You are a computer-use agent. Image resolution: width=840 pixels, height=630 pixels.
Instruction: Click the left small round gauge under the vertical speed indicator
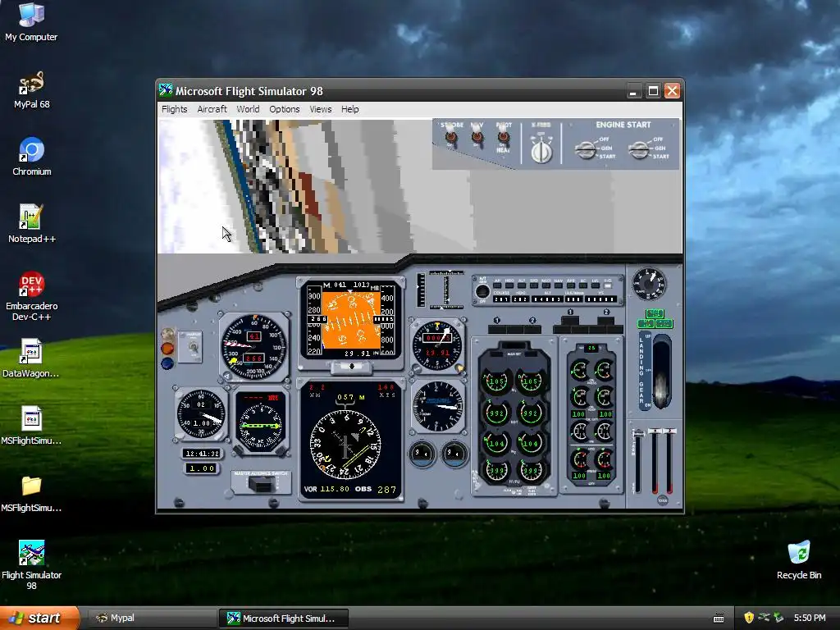click(422, 454)
